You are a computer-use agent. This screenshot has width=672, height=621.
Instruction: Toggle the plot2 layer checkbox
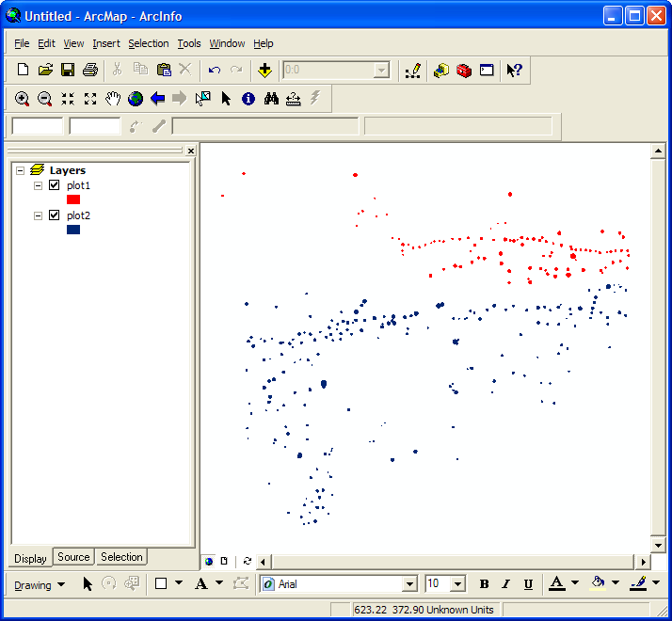pyautogui.click(x=54, y=215)
